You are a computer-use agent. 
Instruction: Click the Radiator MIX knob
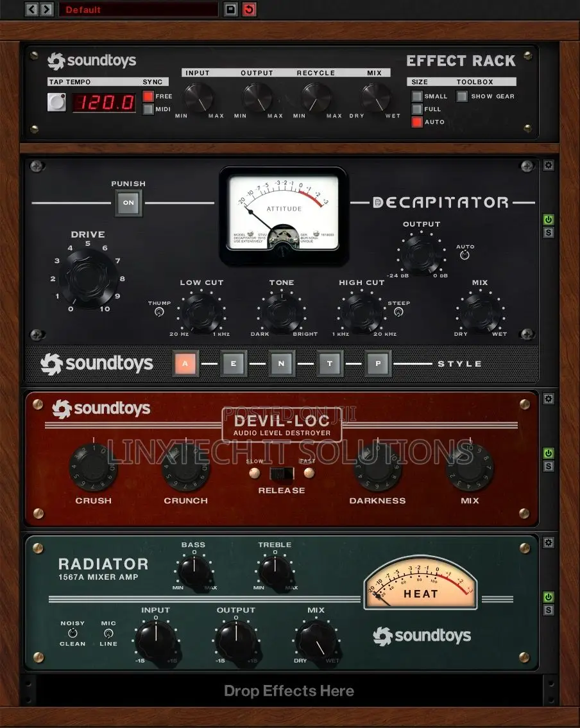pyautogui.click(x=316, y=642)
